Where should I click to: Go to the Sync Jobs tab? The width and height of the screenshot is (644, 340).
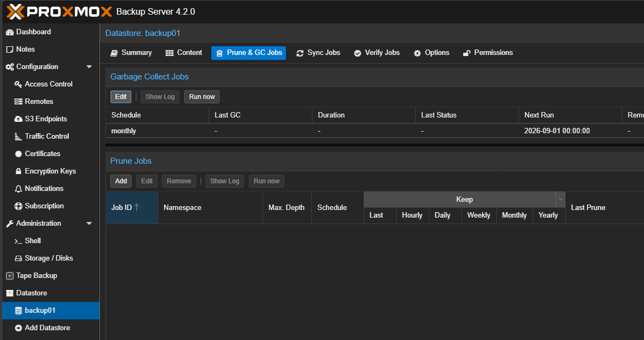point(318,53)
